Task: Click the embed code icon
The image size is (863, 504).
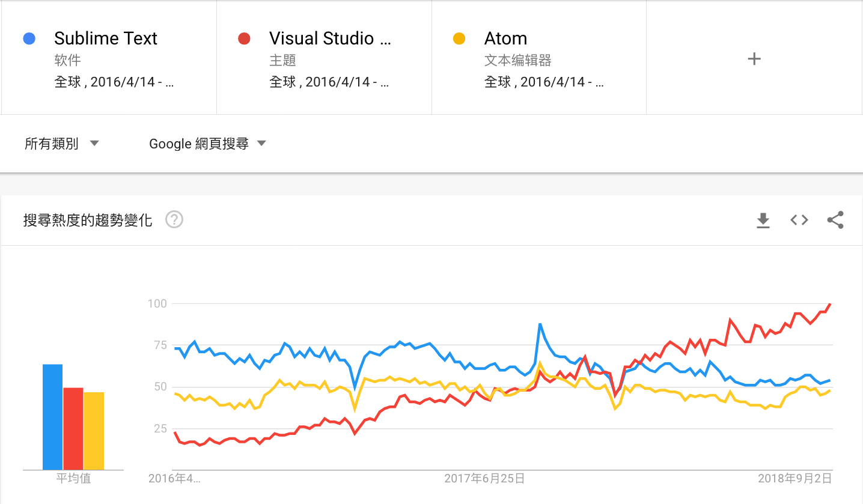Action: pyautogui.click(x=799, y=220)
